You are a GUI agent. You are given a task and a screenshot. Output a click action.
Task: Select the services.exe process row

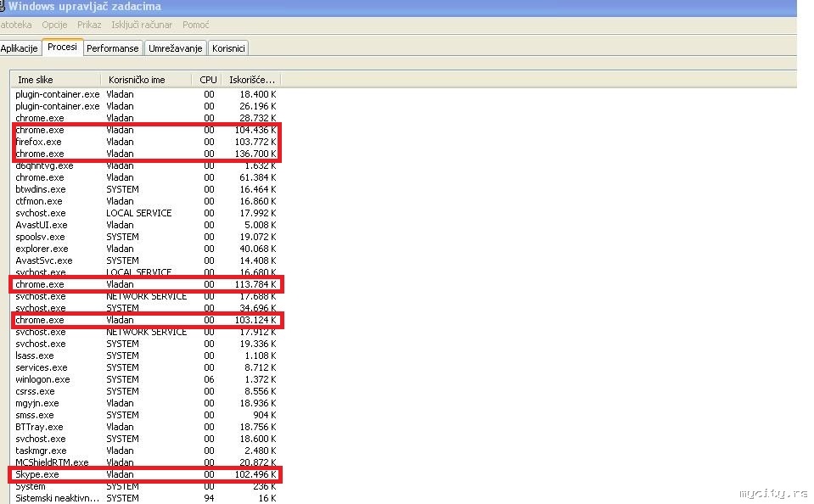point(145,368)
